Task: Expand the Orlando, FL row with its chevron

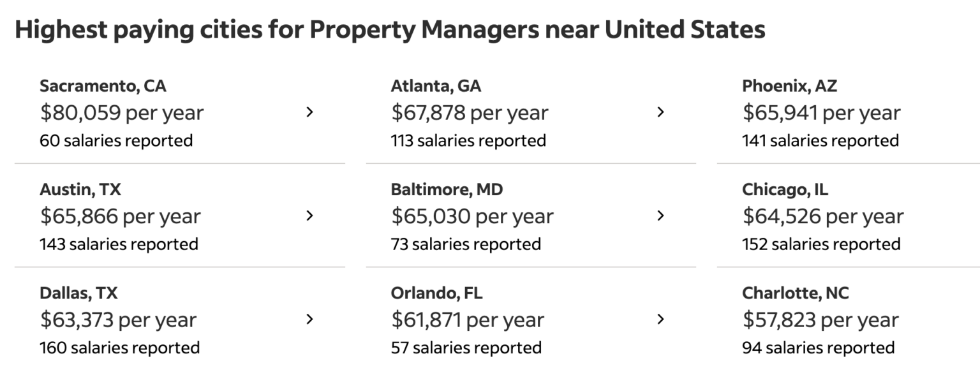Action: click(x=660, y=319)
